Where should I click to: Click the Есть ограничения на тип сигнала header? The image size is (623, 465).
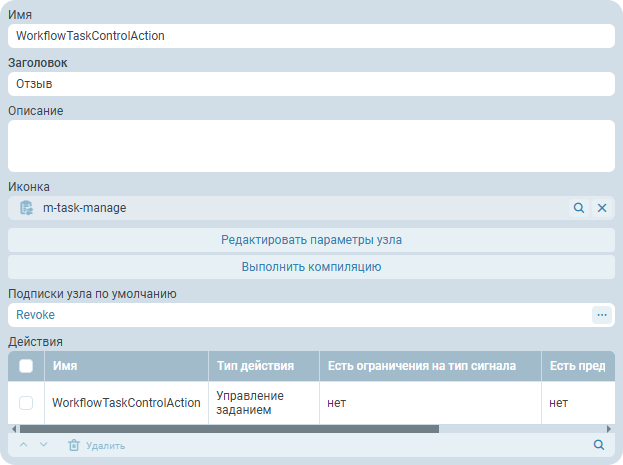430,366
